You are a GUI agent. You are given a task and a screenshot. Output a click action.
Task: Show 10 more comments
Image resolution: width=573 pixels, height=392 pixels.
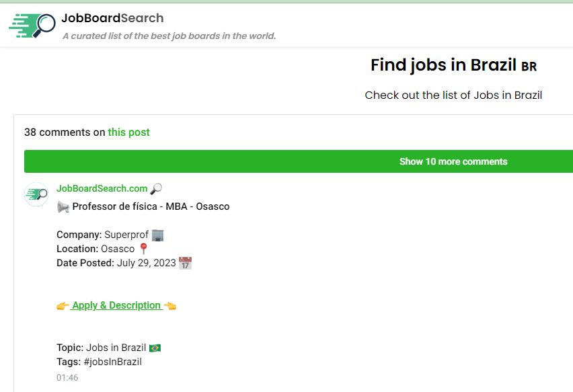pyautogui.click(x=453, y=161)
